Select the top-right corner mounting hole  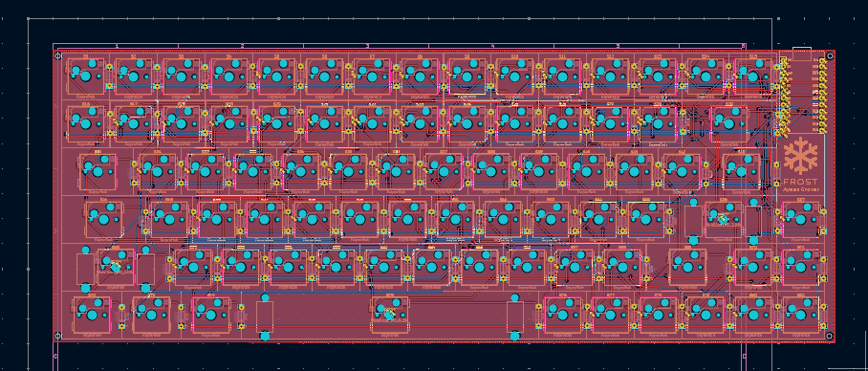click(829, 55)
